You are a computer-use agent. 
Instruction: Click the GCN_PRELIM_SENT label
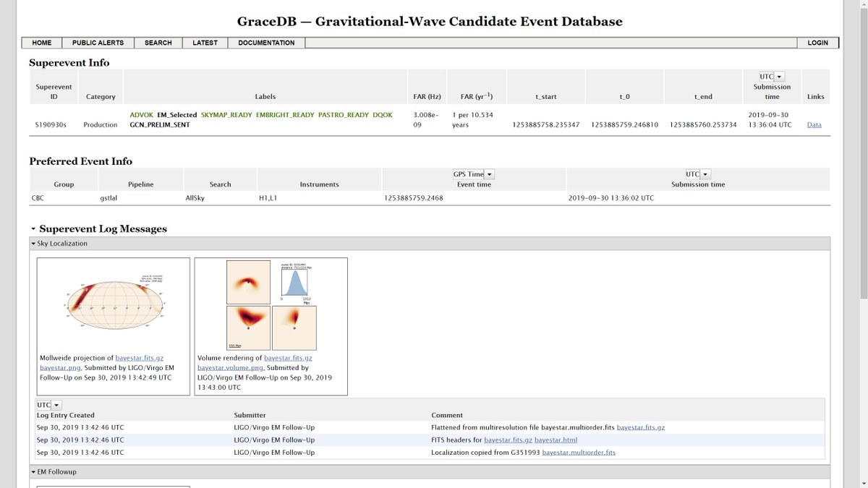160,125
